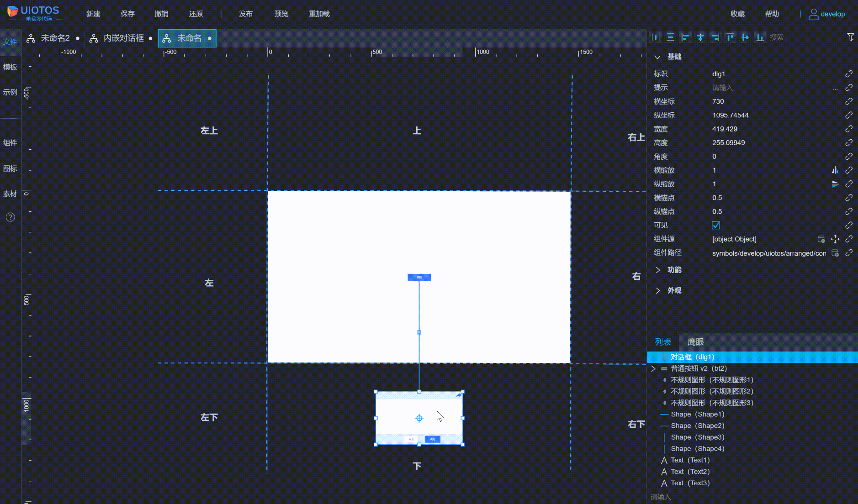Collapse the 基础 property section
Screen dimensions: 858x504
pyautogui.click(x=657, y=57)
